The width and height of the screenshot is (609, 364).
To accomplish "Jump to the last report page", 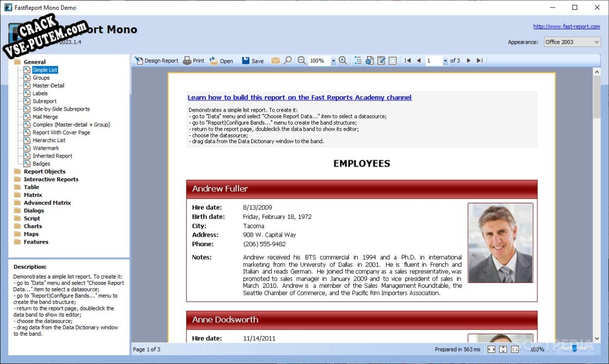I will 479,61.
